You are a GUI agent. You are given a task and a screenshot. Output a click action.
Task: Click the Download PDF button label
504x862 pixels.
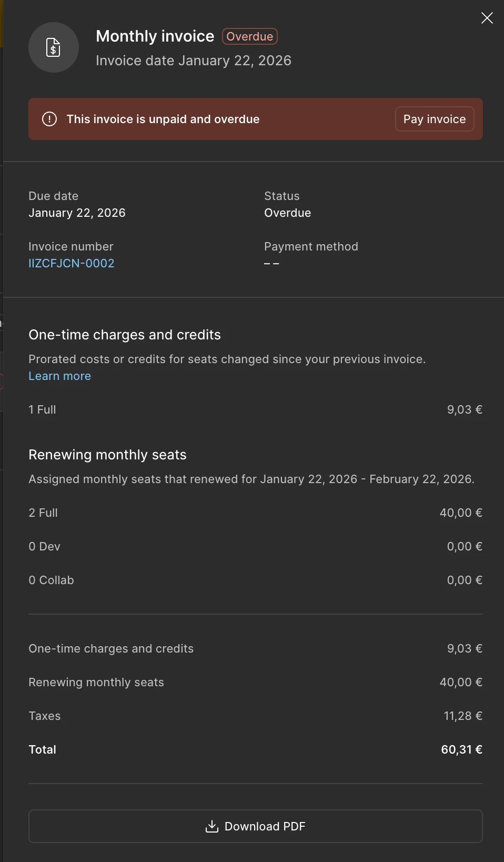click(x=265, y=826)
